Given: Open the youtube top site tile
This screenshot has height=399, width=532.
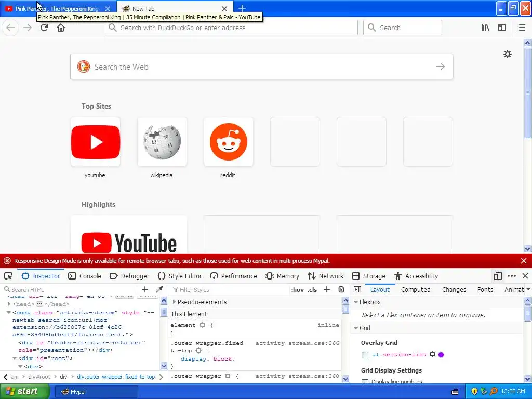Looking at the screenshot, I should tap(96, 142).
